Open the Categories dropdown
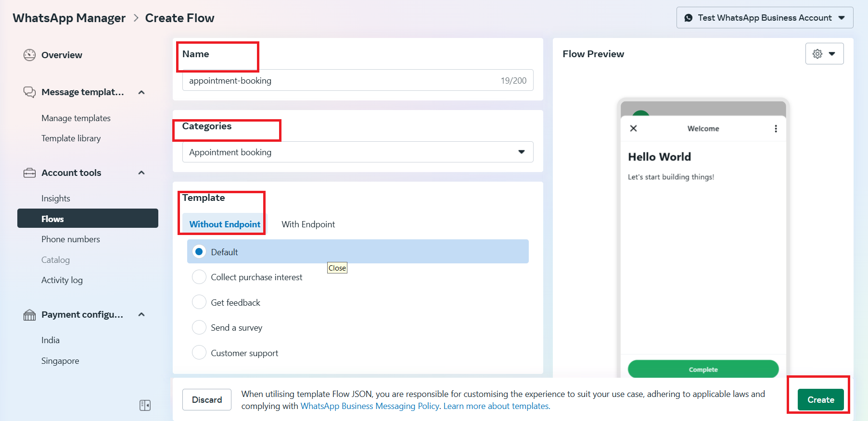The image size is (868, 421). 357,152
